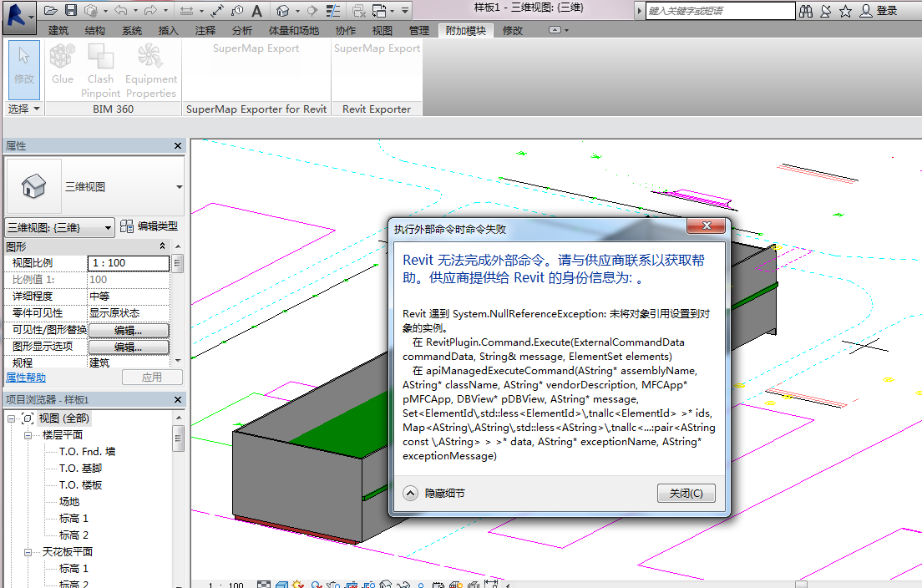This screenshot has width=922, height=588.
Task: Switch to the 体量和场地 ribbon tab
Action: pos(293,30)
